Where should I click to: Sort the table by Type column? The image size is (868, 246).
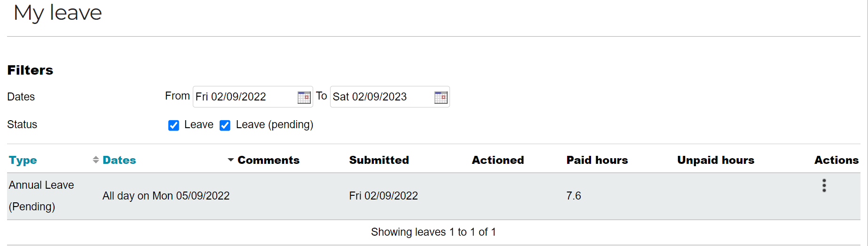[x=23, y=161]
